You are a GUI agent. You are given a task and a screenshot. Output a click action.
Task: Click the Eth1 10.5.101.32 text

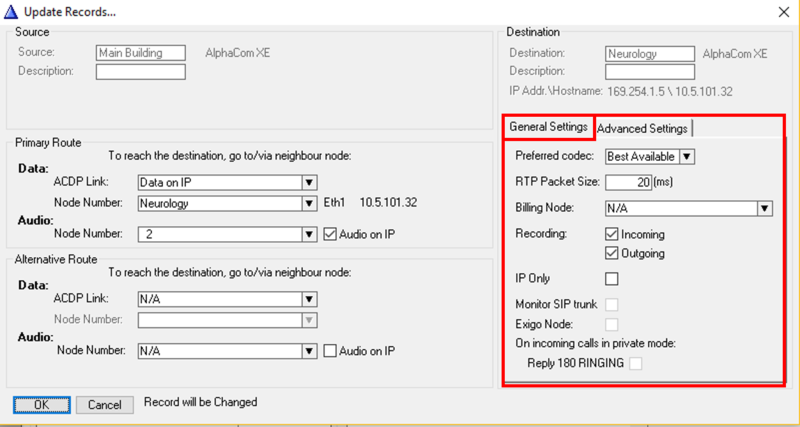(x=370, y=203)
